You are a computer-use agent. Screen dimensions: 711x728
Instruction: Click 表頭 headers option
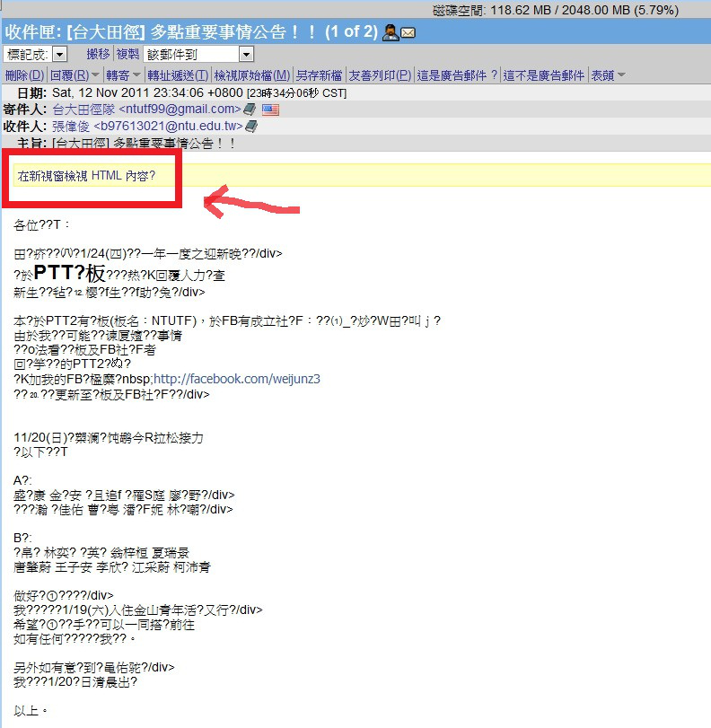point(602,75)
